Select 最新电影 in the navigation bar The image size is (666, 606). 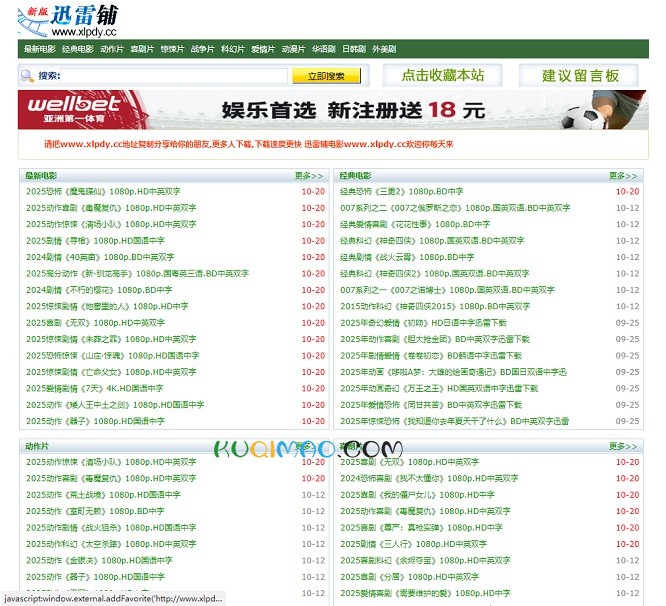(39, 49)
